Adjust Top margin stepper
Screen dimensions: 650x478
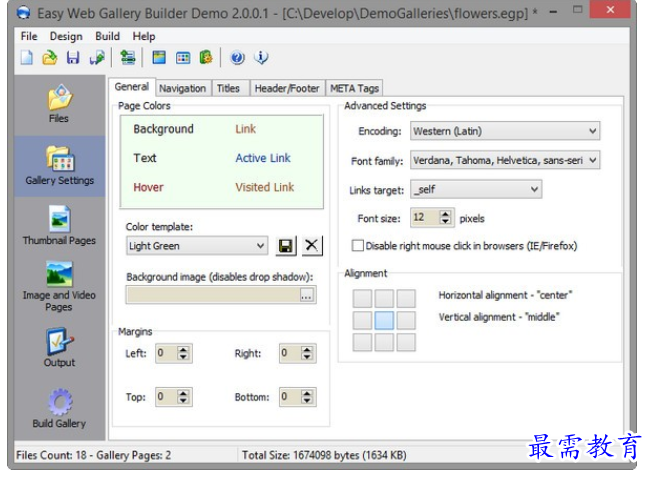pos(183,397)
